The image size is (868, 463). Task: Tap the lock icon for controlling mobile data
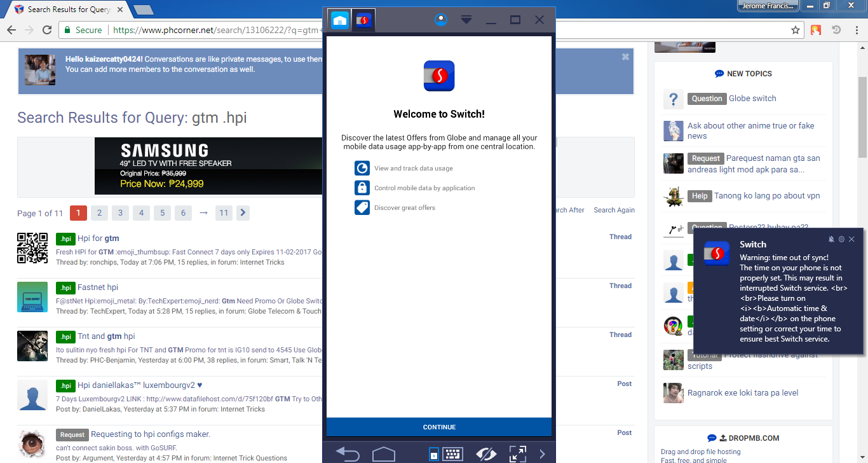point(362,188)
